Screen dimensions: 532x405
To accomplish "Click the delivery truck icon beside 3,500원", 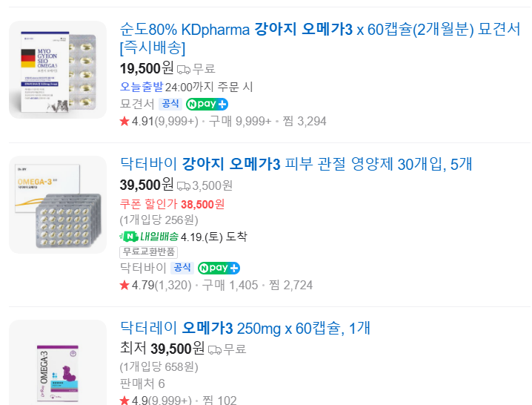I will click(184, 185).
